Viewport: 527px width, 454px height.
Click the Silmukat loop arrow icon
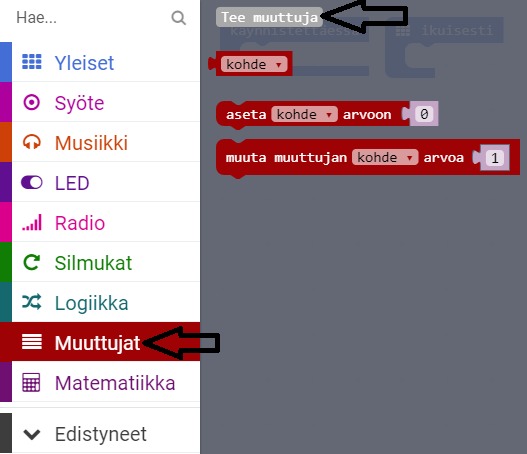(x=32, y=262)
